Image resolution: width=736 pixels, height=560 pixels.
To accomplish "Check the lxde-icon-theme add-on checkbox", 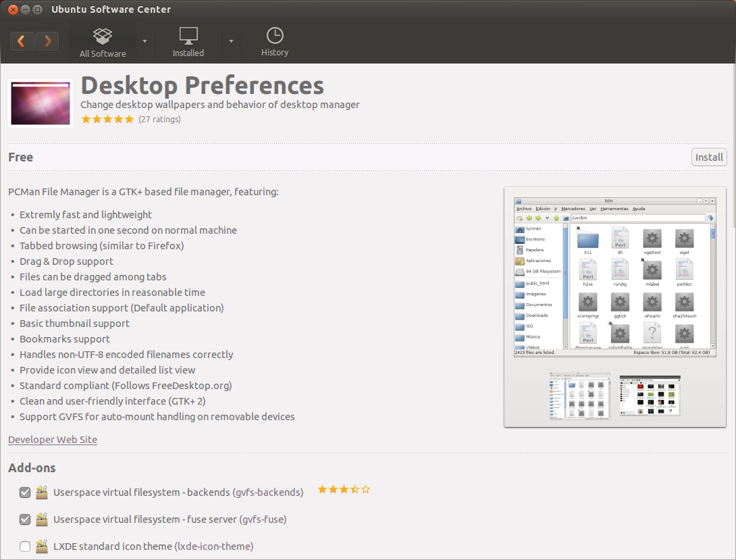I will [25, 546].
